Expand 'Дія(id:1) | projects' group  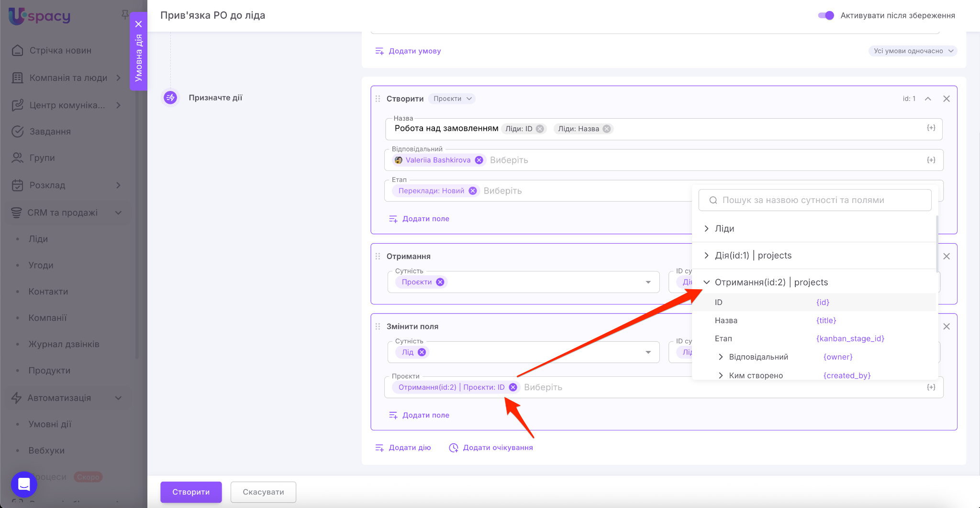pyautogui.click(x=707, y=255)
